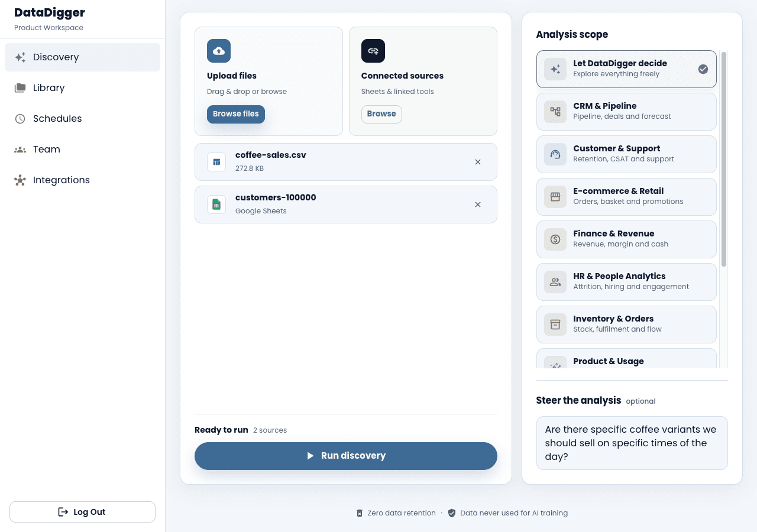Screen dimensions: 757x532
Task: Click the play icon on Run discovery
Action: pyautogui.click(x=310, y=456)
